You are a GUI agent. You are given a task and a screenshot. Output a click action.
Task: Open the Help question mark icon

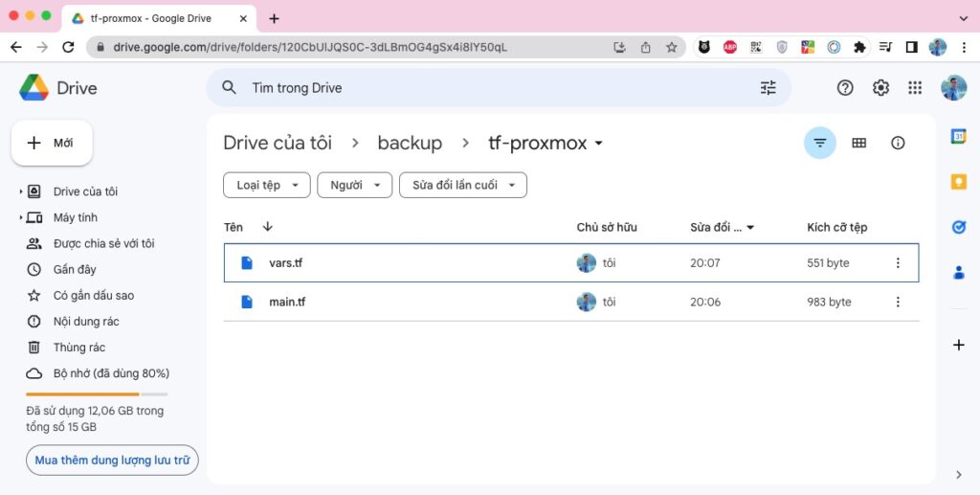pyautogui.click(x=845, y=88)
